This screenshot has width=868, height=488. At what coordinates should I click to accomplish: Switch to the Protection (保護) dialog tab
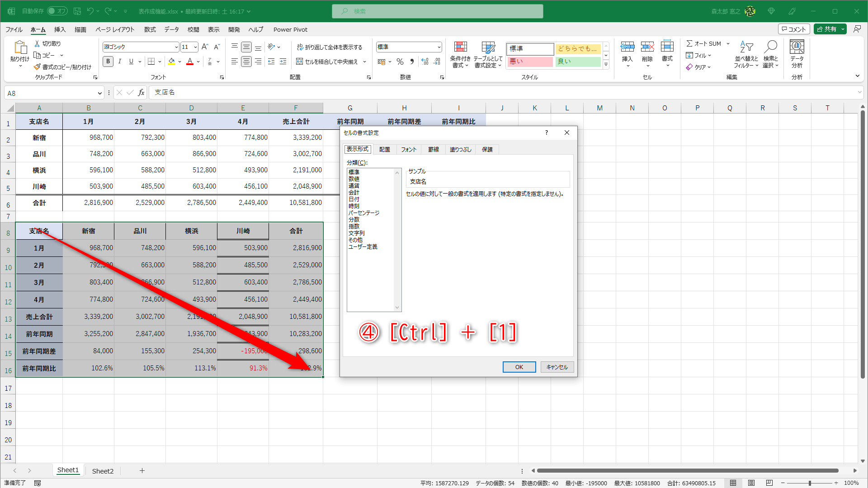pyautogui.click(x=487, y=149)
